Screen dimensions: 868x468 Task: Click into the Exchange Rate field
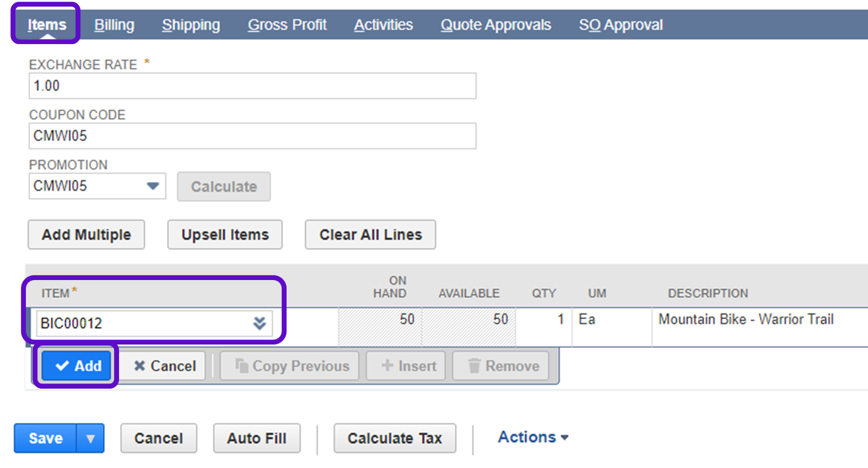pyautogui.click(x=252, y=86)
